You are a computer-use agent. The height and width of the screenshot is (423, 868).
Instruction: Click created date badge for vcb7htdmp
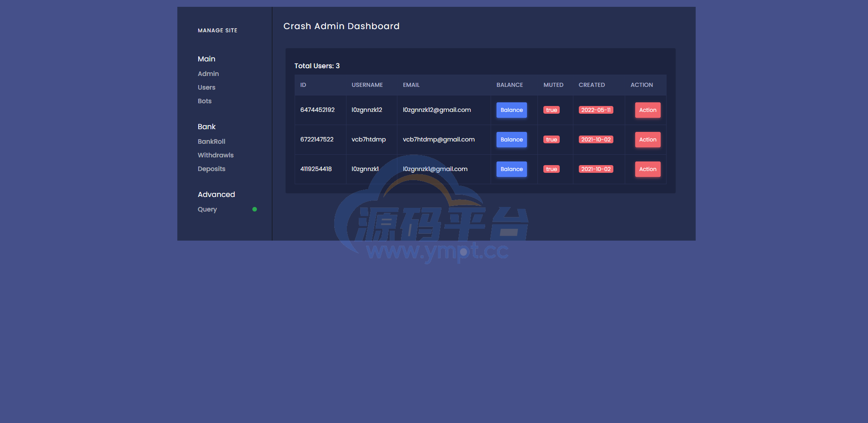[596, 140]
